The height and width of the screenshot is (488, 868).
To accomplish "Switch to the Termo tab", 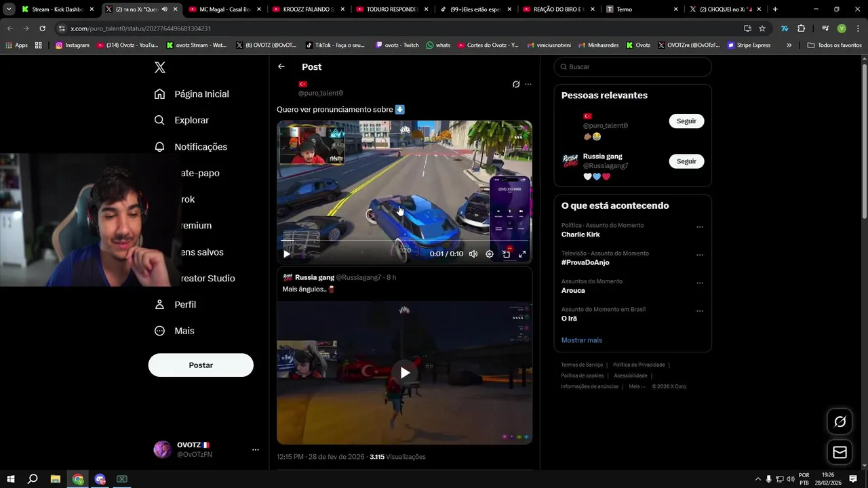I will coord(642,9).
